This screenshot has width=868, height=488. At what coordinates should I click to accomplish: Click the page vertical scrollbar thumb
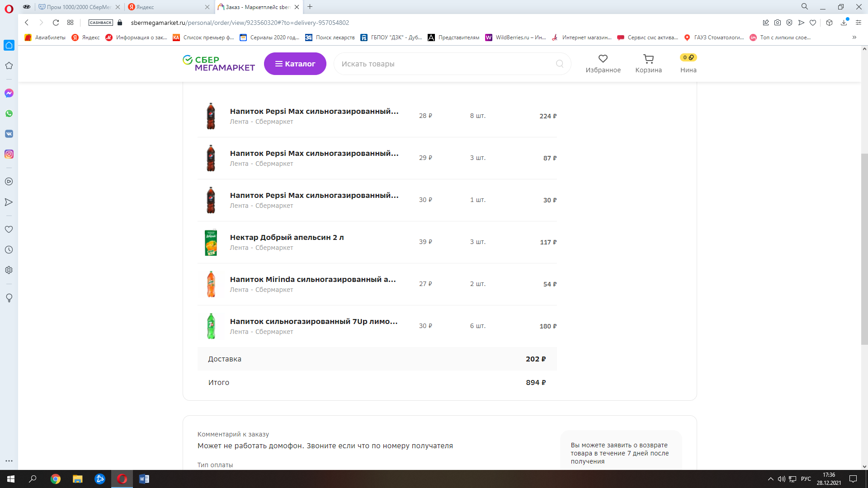[864, 249]
